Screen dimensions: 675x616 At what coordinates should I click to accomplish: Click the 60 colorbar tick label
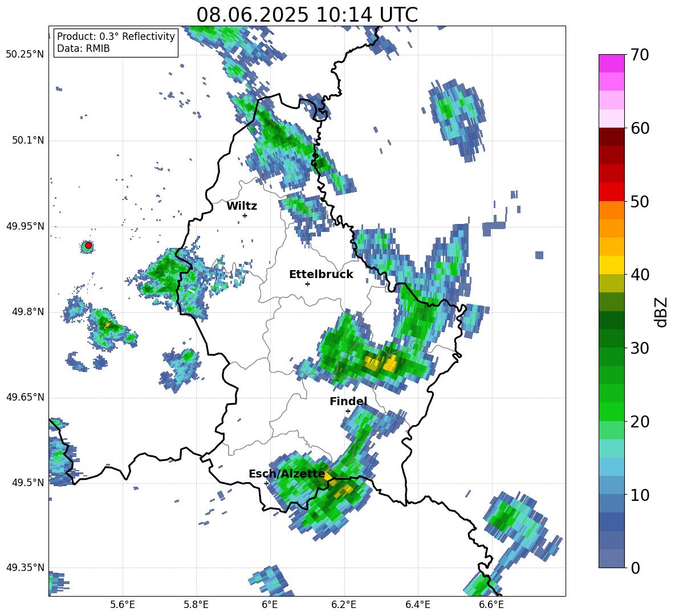tap(640, 128)
